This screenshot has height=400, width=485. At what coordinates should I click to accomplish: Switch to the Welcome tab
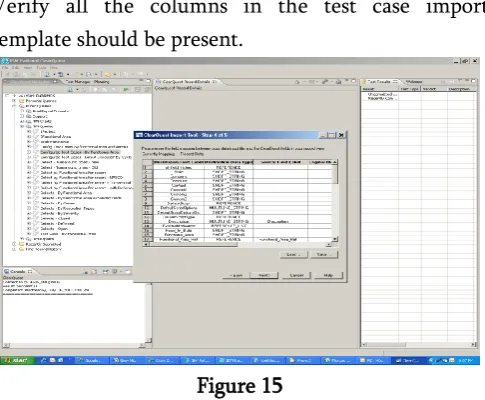click(x=413, y=82)
